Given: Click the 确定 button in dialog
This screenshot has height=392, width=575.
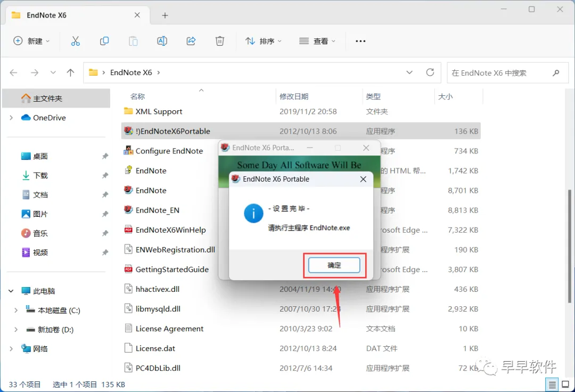Looking at the screenshot, I should click(x=334, y=265).
